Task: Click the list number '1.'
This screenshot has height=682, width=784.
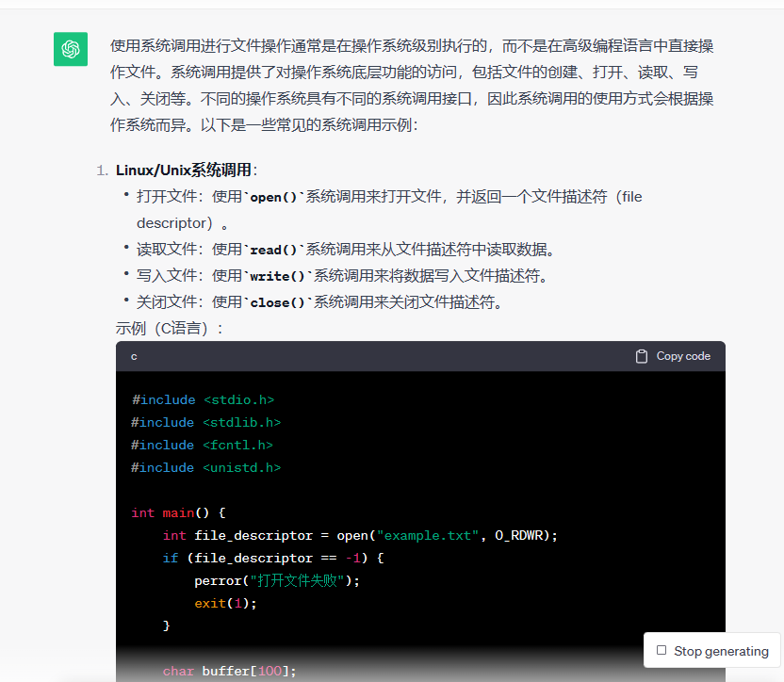Action: (102, 170)
